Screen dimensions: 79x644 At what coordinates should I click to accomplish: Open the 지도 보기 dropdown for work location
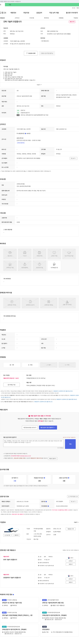coord(73,158)
